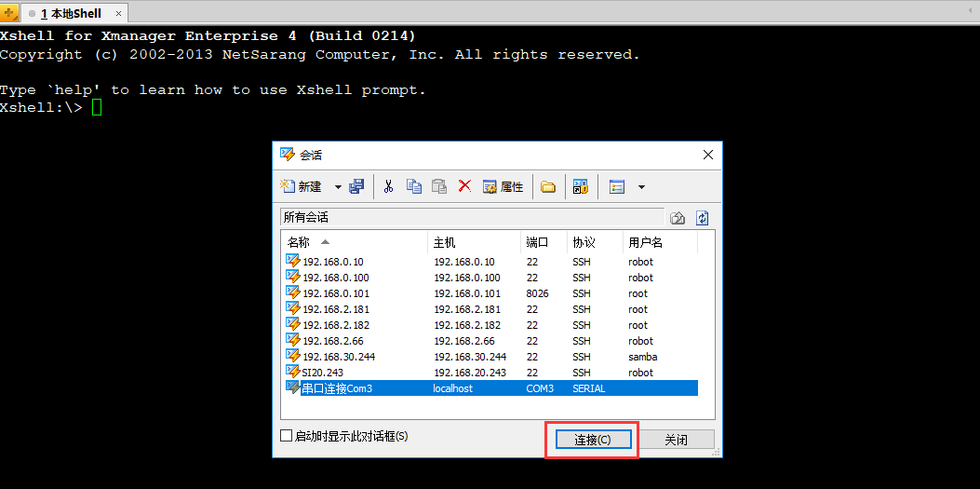Refresh the session list icon
The image size is (980, 489).
point(703,218)
